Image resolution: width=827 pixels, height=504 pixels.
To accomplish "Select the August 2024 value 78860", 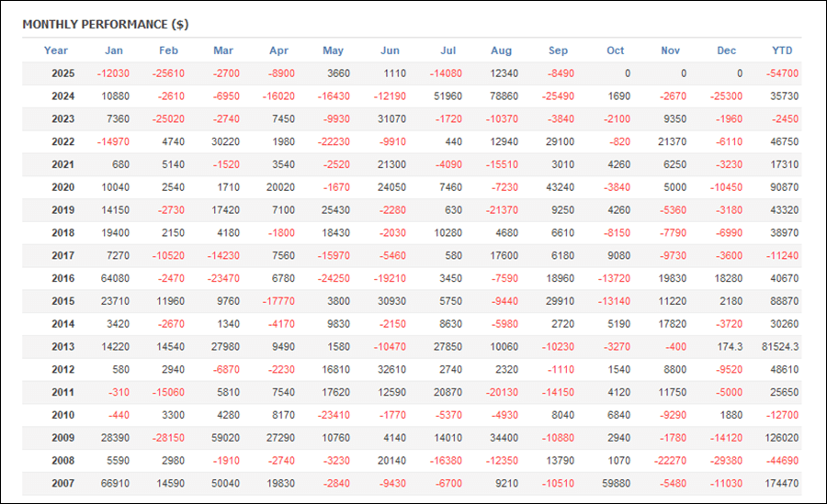I will click(501, 96).
